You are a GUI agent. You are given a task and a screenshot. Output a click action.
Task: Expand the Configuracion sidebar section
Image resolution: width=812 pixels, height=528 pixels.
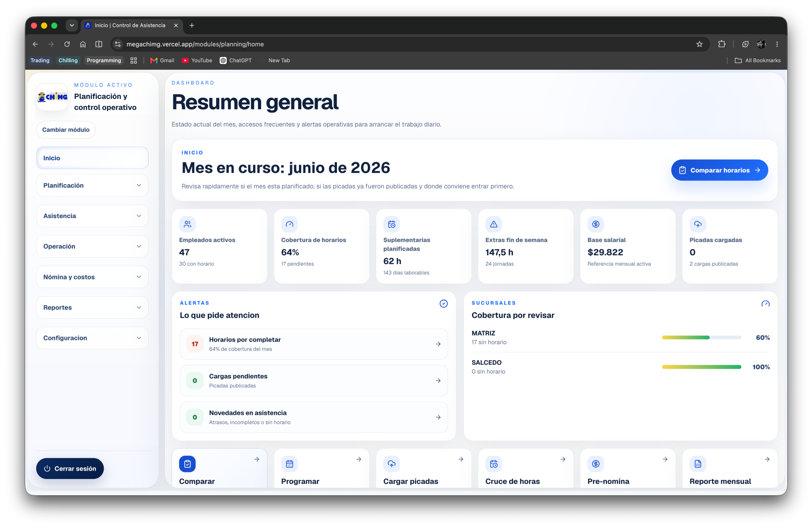[92, 338]
